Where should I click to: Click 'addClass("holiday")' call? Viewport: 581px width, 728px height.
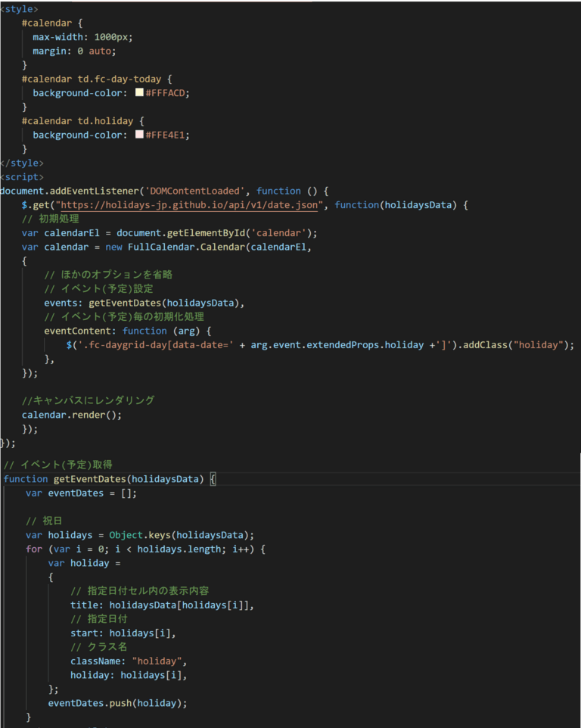(516, 345)
